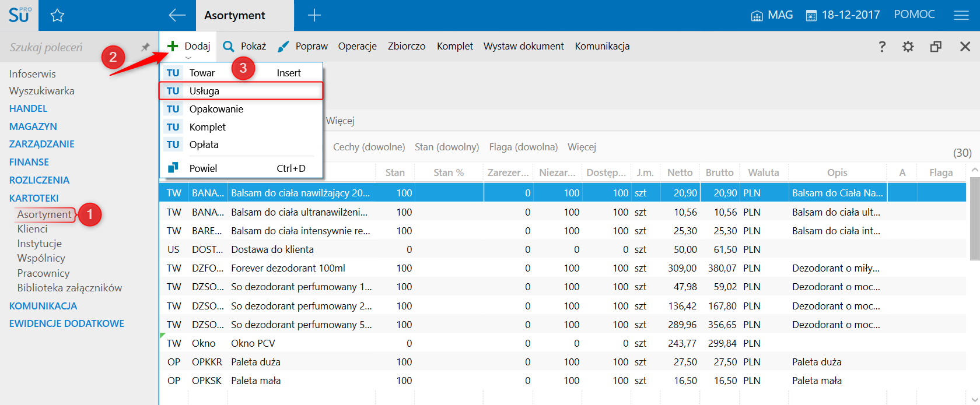Sort by Brutto column header

pos(719,172)
